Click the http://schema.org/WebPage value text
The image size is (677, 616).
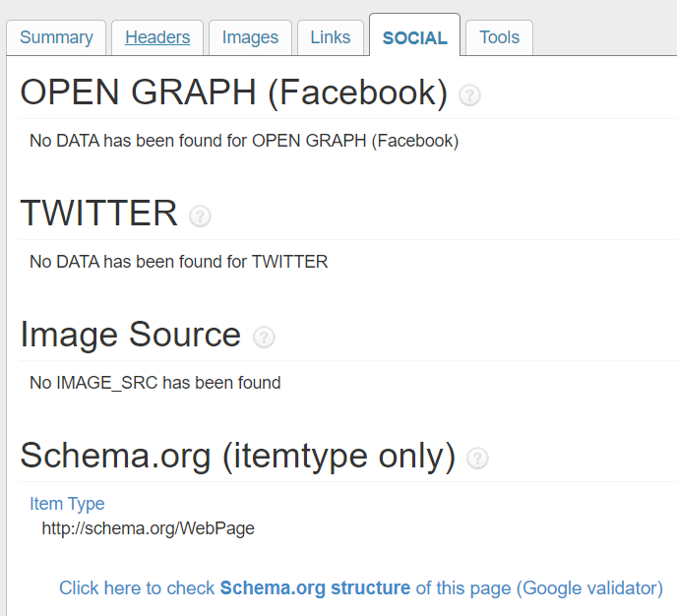[x=148, y=528]
